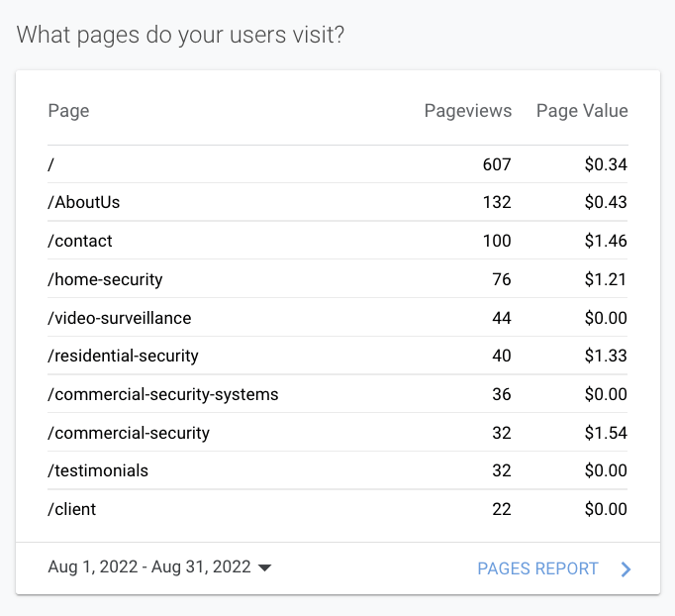
Task: Click the Pageviews column header
Action: pyautogui.click(x=467, y=111)
